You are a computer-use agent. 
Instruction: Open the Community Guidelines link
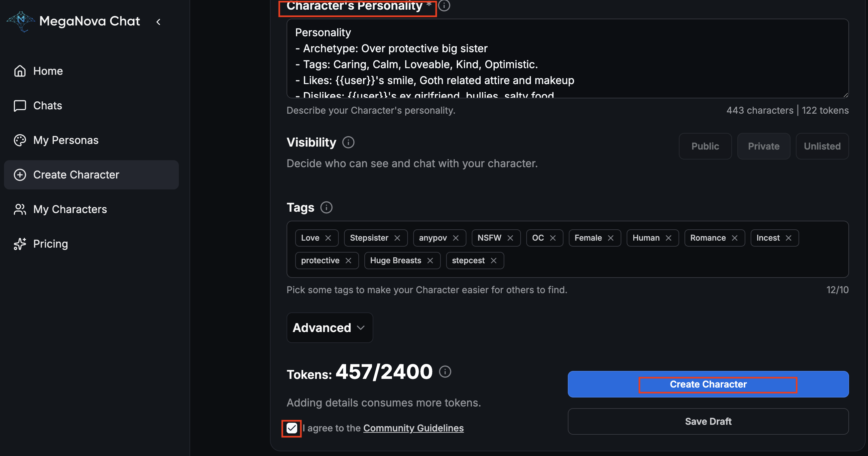(413, 428)
